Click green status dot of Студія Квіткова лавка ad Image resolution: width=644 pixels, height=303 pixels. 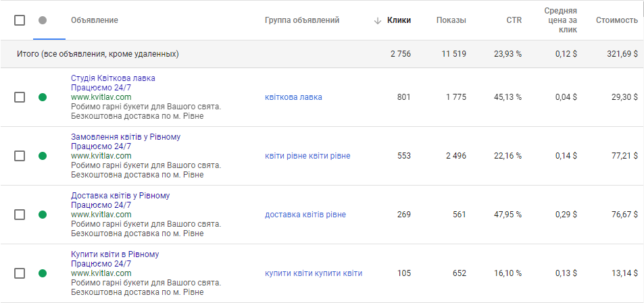[43, 97]
